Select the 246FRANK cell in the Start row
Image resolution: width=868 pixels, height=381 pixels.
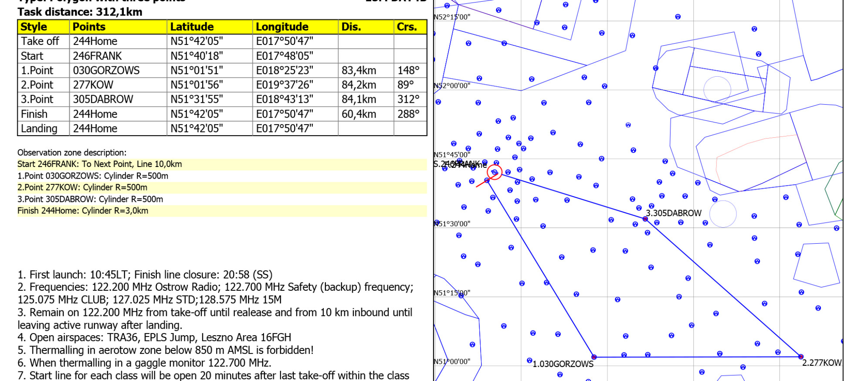(97, 56)
